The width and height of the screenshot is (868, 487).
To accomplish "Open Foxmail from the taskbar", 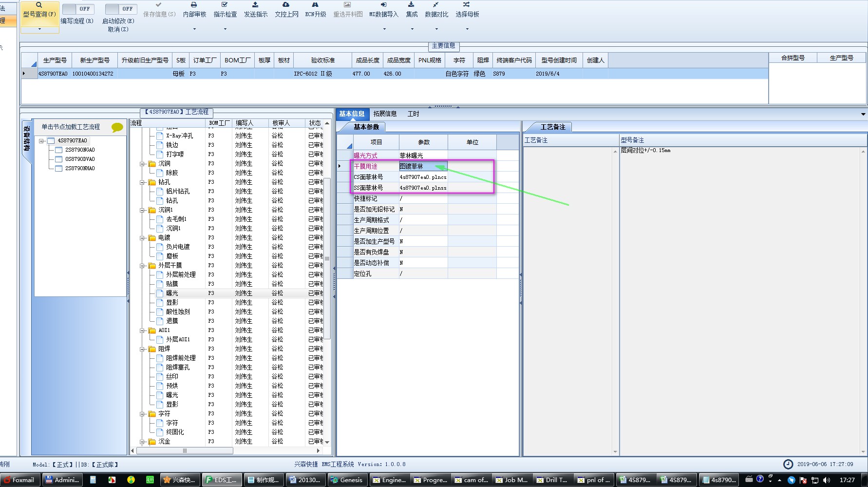I will click(x=19, y=480).
